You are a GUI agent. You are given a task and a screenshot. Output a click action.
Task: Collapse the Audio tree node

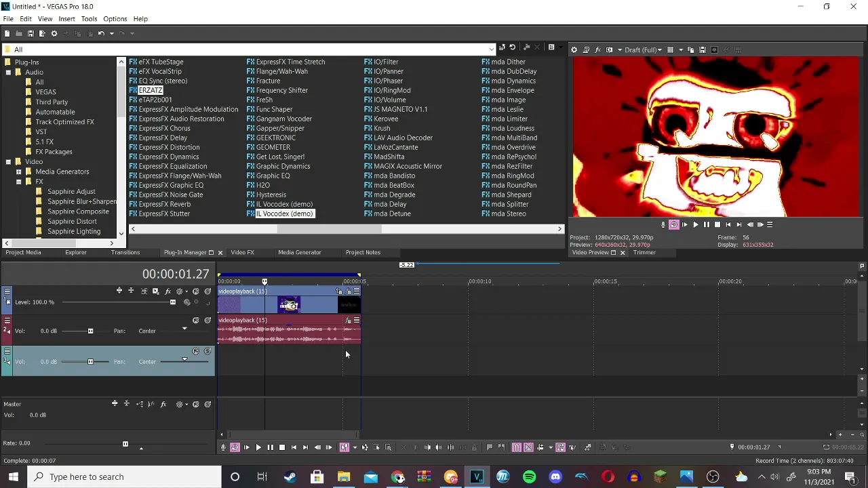[x=8, y=72]
